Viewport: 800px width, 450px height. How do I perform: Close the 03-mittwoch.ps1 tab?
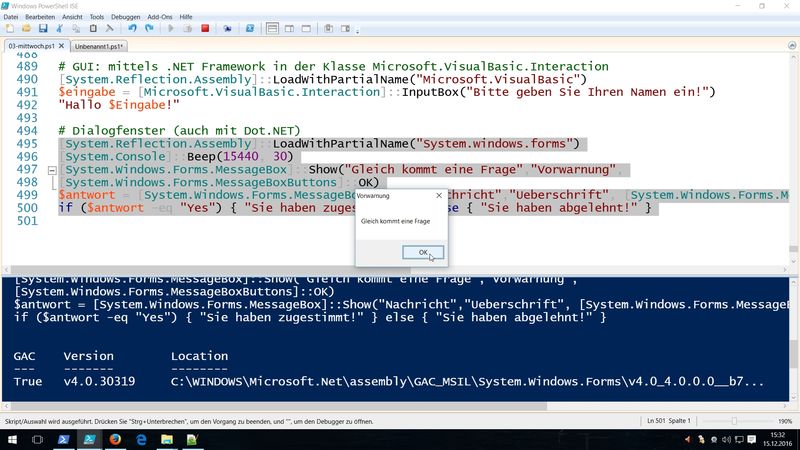click(61, 46)
